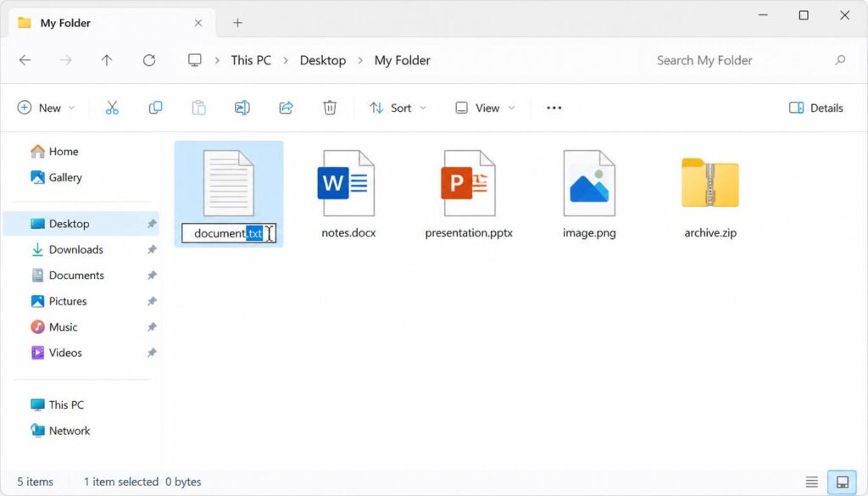
Task: Select the image.png file icon
Action: coord(589,183)
